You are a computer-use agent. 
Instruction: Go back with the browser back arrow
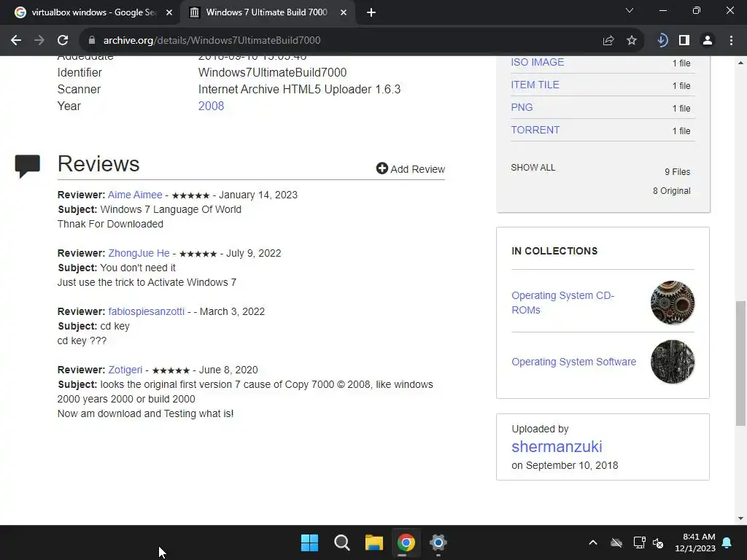pos(16,41)
